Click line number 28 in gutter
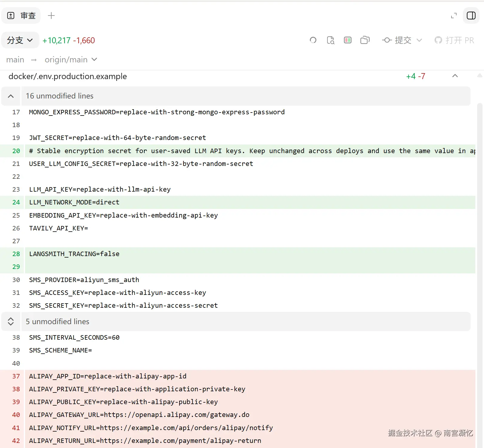 [x=16, y=254]
